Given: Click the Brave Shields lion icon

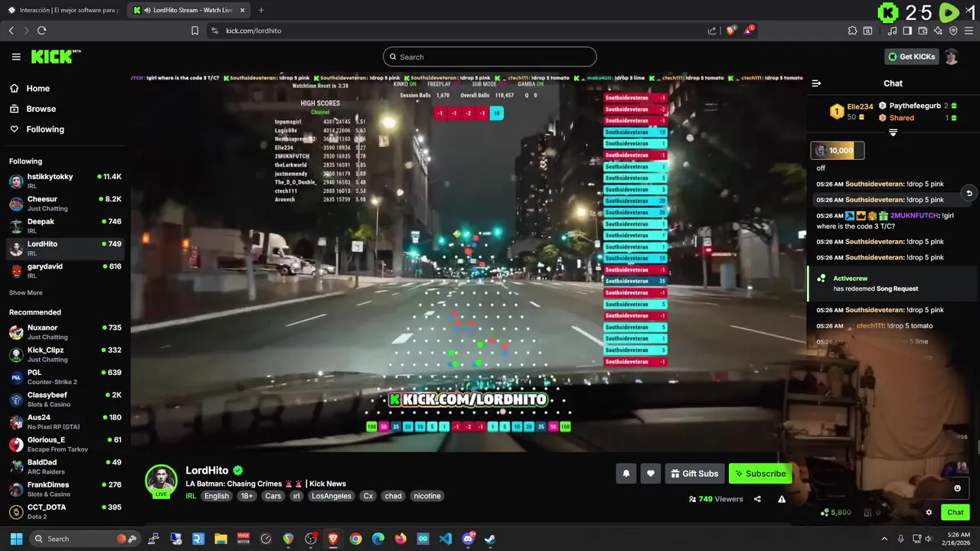Looking at the screenshot, I should pyautogui.click(x=730, y=31).
